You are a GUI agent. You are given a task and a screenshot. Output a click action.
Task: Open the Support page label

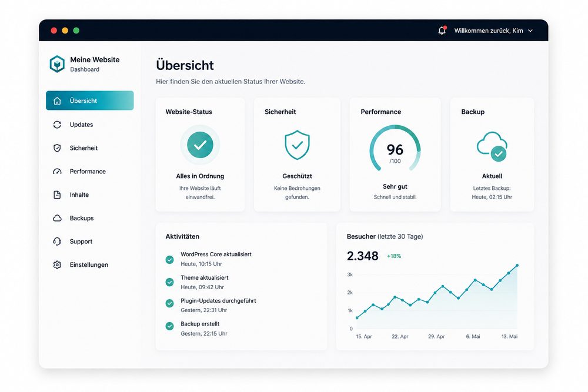pos(81,242)
